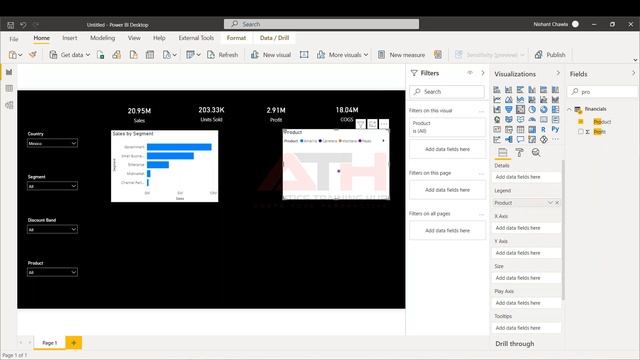Viewport: 640px width, 360px height.
Task: Choose the R script visual
Action: [x=544, y=129]
